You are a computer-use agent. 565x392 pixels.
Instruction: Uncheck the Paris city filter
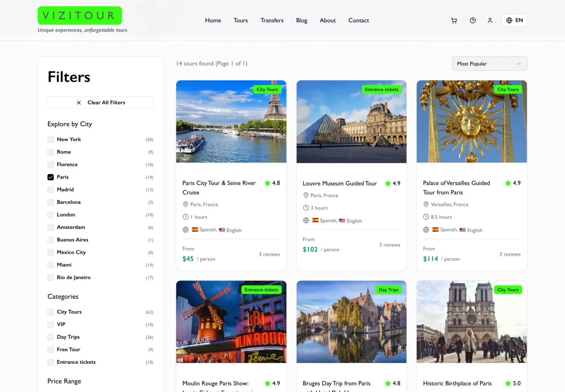tap(51, 177)
